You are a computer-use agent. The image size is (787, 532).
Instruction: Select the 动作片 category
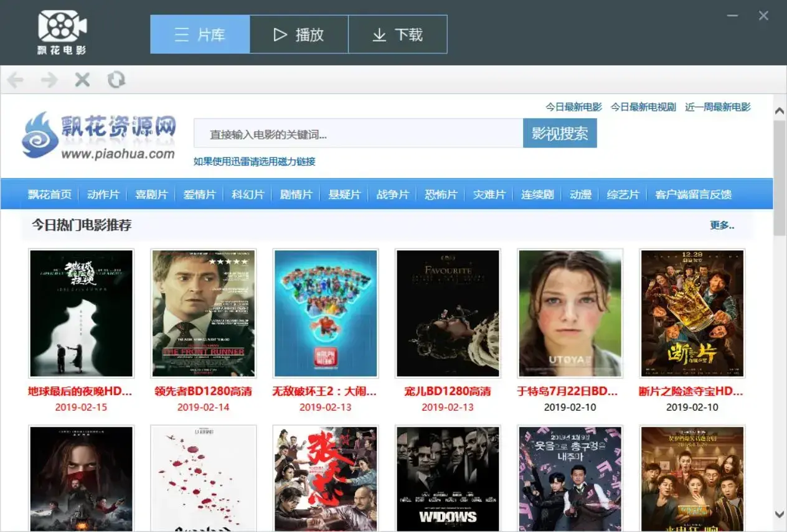click(103, 195)
